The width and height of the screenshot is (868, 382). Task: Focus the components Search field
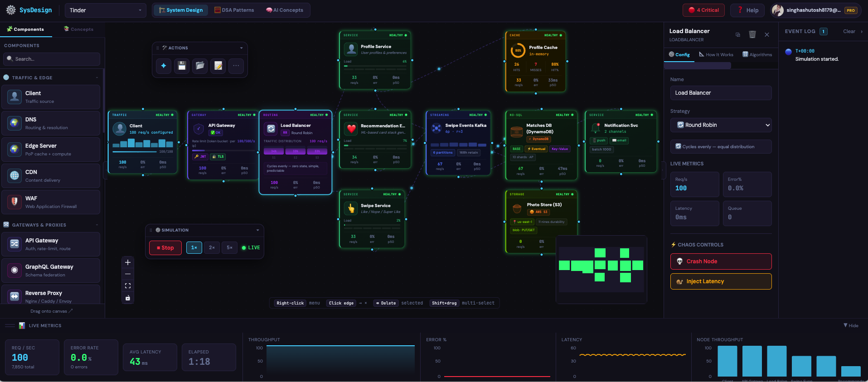tap(52, 59)
